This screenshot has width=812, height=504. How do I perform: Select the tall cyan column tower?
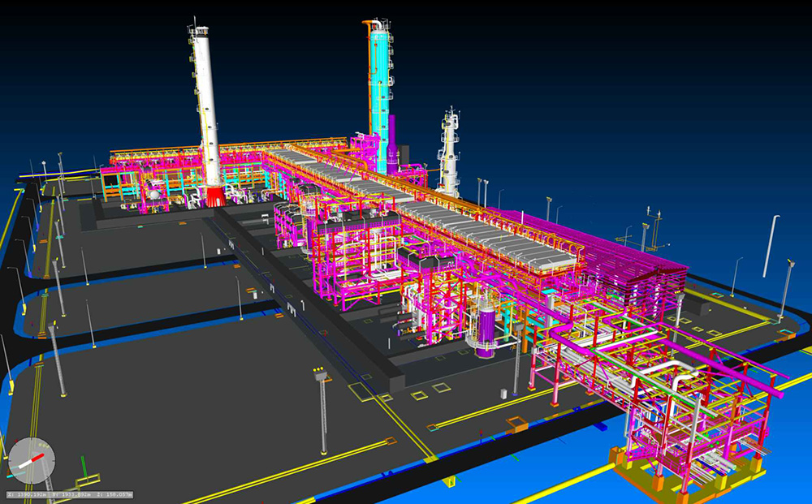click(378, 81)
